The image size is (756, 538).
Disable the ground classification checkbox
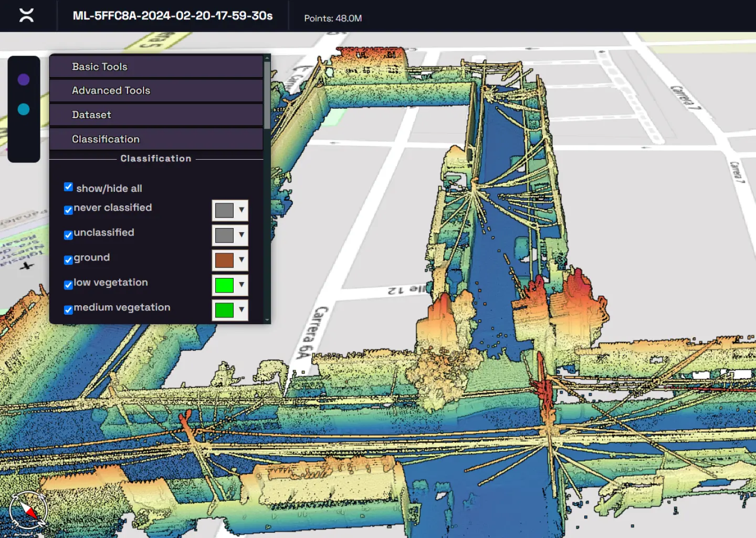(68, 260)
